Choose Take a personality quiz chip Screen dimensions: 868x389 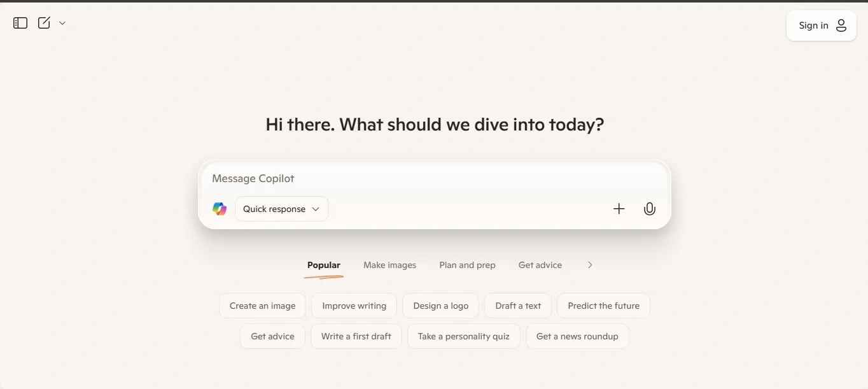point(464,336)
